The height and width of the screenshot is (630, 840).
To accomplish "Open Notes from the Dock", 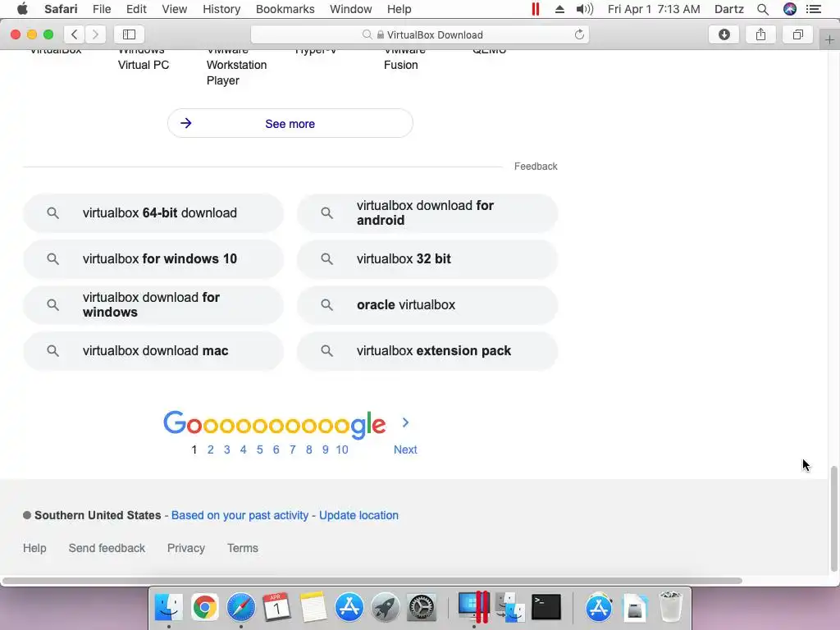I will (313, 607).
